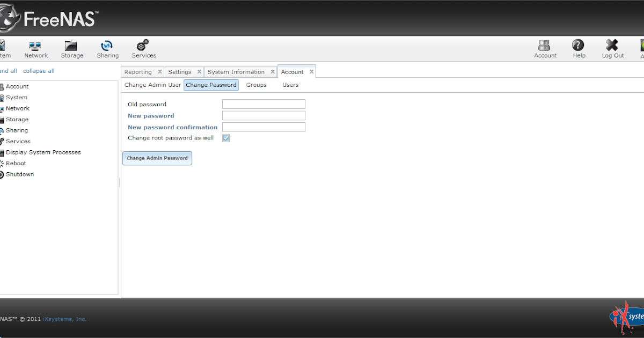The image size is (644, 338).
Task: Click the FreeNAS logo
Action: (48, 19)
